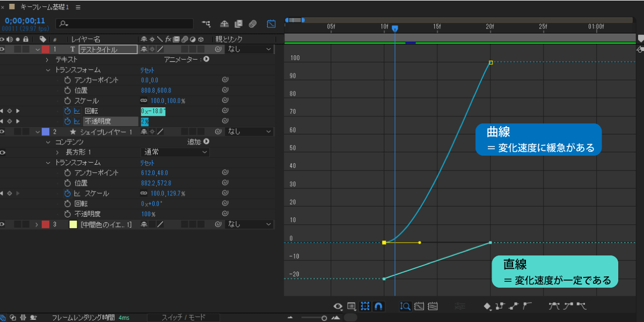644x322 pixels.
Task: Click the timeline zoom slider handle
Action: click(324, 318)
